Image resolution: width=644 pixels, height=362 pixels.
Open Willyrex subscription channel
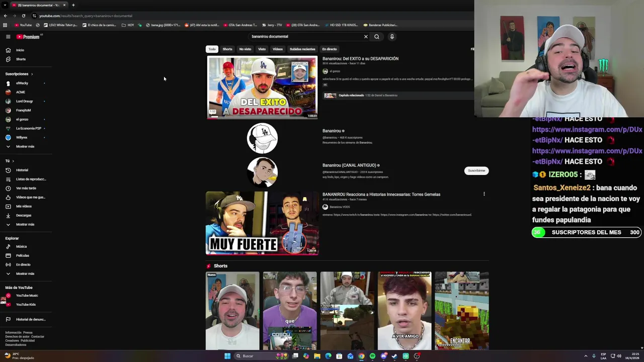click(22, 138)
